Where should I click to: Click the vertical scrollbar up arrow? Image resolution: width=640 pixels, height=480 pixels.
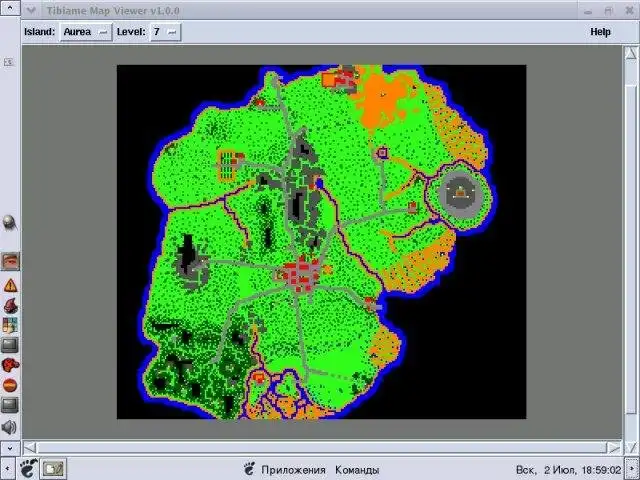(631, 53)
